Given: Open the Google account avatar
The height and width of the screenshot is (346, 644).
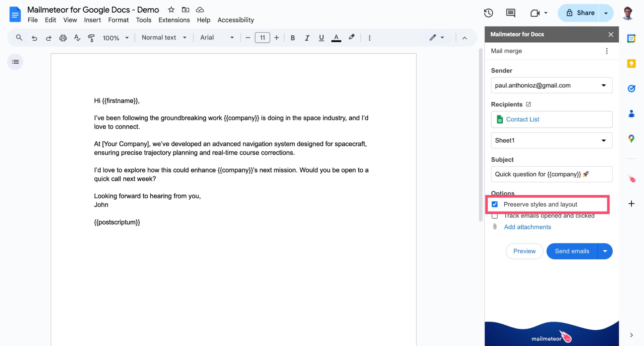Looking at the screenshot, I should pyautogui.click(x=628, y=13).
